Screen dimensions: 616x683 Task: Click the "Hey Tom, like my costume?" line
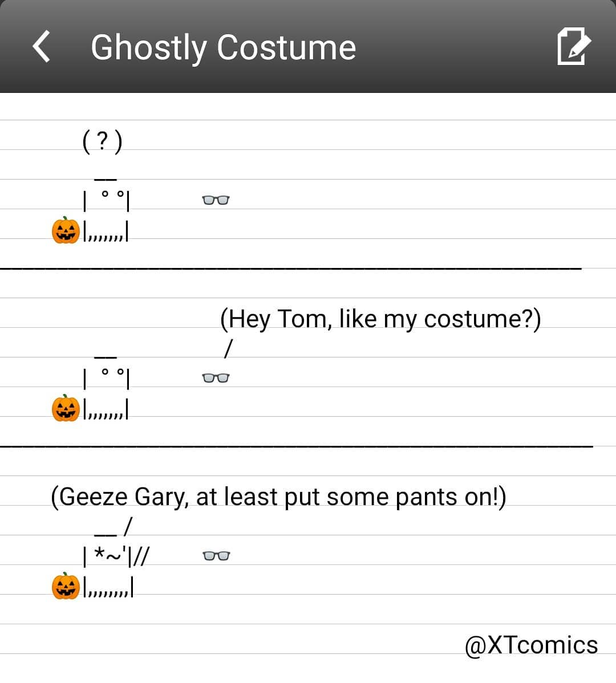coord(380,319)
